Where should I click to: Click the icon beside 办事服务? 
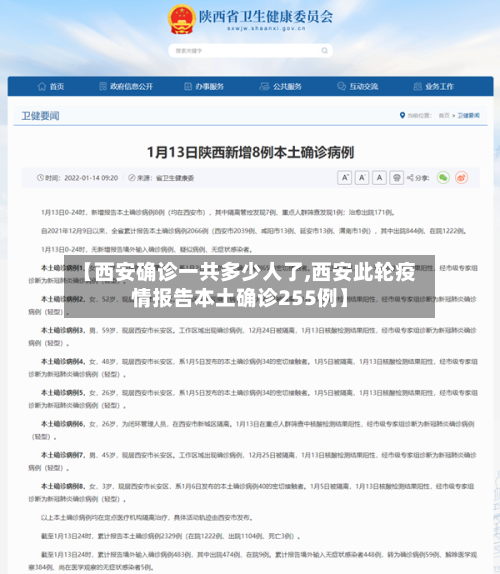click(x=188, y=86)
